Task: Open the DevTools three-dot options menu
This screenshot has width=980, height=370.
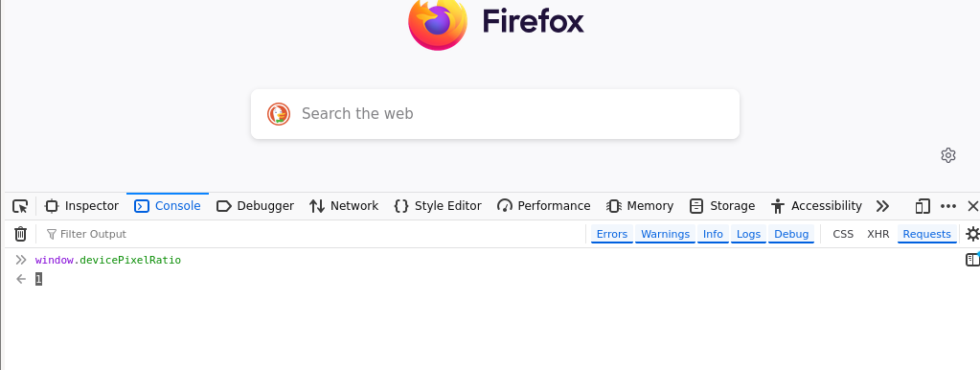Action: pyautogui.click(x=948, y=206)
